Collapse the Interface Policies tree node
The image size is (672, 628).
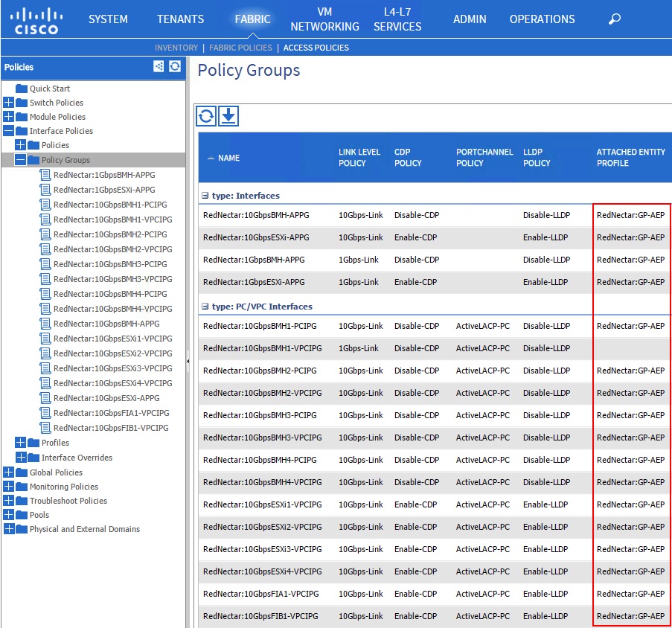[9, 131]
